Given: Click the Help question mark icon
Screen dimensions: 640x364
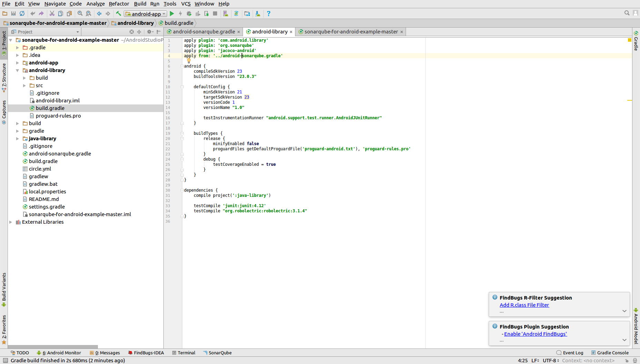Looking at the screenshot, I should pyautogui.click(x=268, y=13).
